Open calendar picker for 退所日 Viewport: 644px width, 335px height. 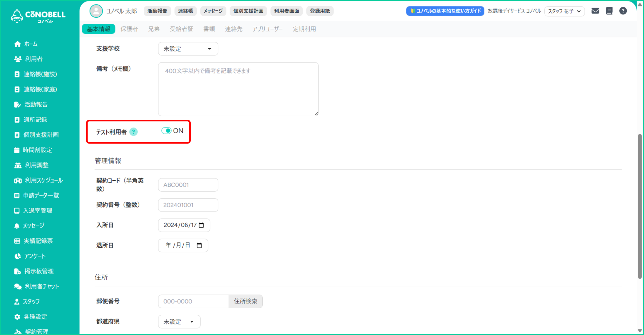point(199,245)
